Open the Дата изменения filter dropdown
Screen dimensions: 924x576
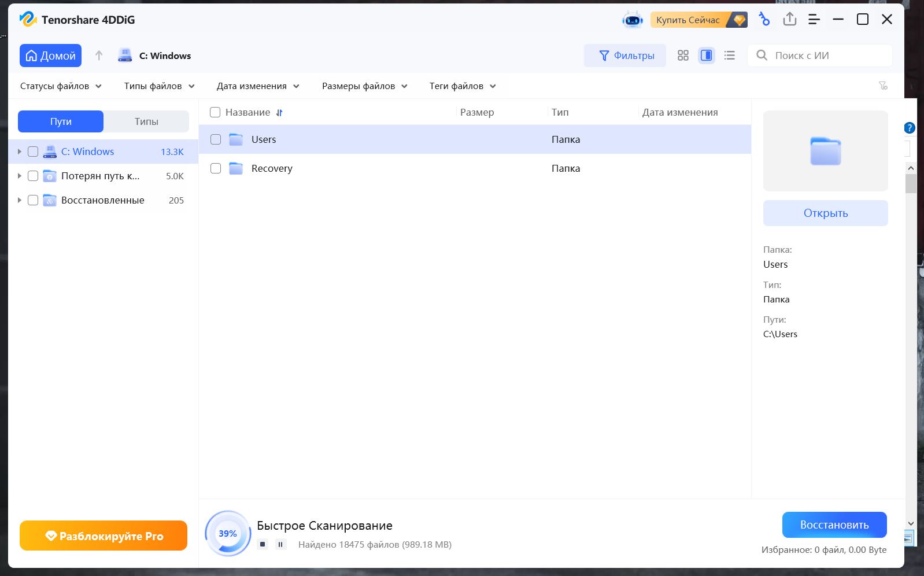pyautogui.click(x=258, y=86)
